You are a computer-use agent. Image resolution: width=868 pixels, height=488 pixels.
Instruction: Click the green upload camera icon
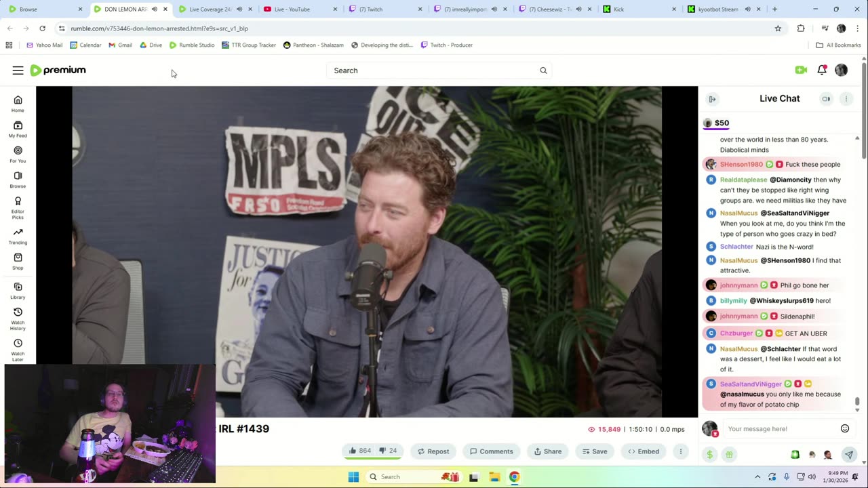coord(801,70)
